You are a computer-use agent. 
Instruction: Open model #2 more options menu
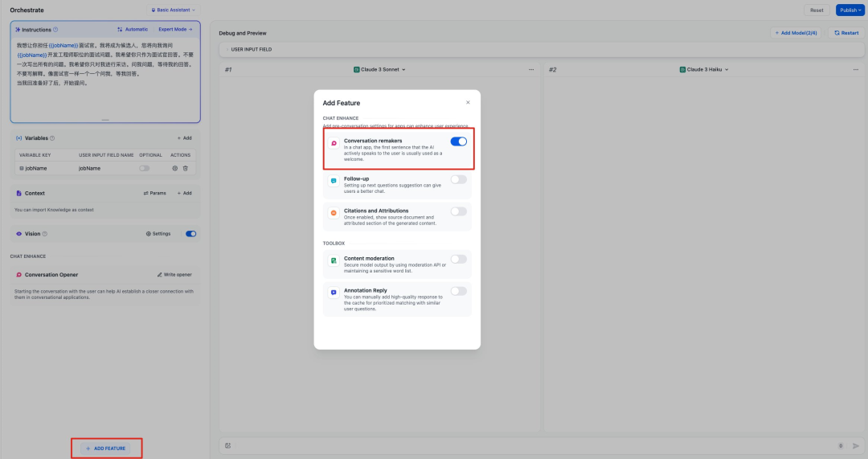(856, 70)
